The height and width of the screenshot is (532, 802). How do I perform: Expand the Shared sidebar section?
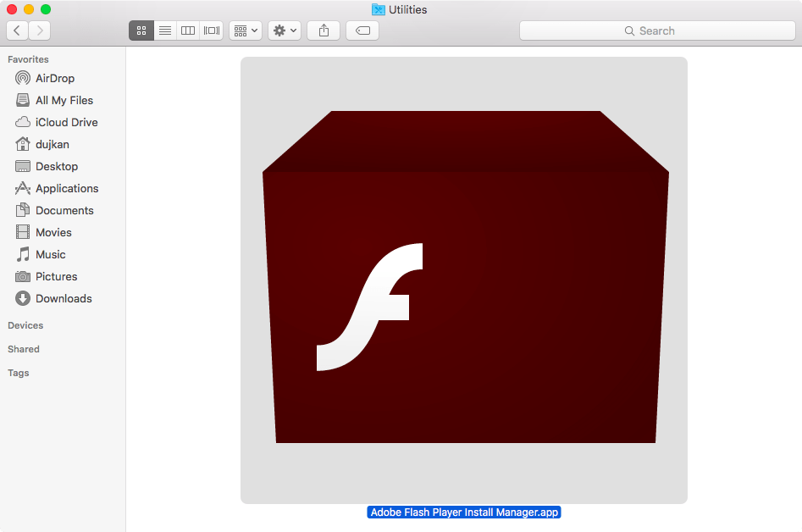(x=24, y=349)
